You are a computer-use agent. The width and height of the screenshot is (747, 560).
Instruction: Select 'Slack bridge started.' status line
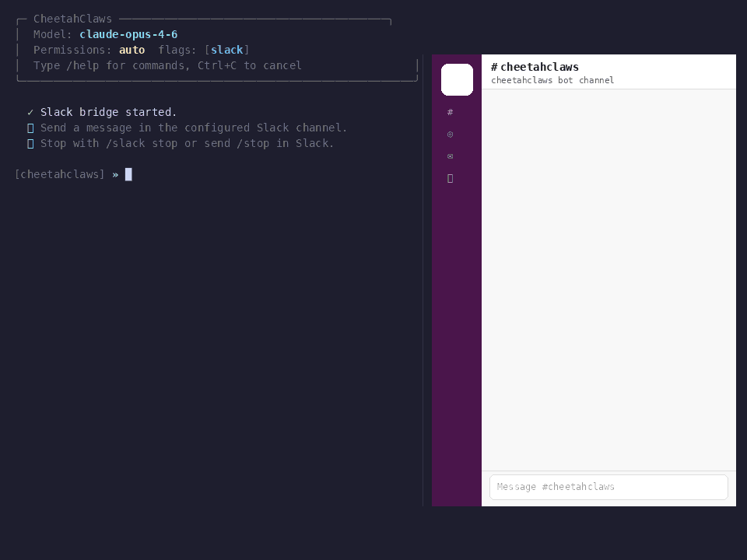pyautogui.click(x=109, y=112)
